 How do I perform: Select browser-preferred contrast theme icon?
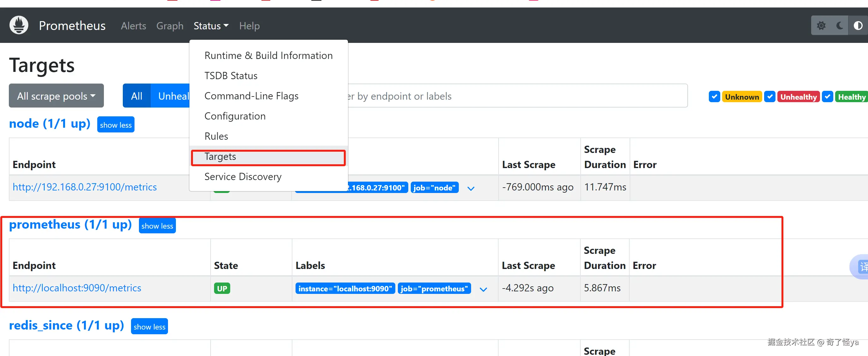click(858, 26)
